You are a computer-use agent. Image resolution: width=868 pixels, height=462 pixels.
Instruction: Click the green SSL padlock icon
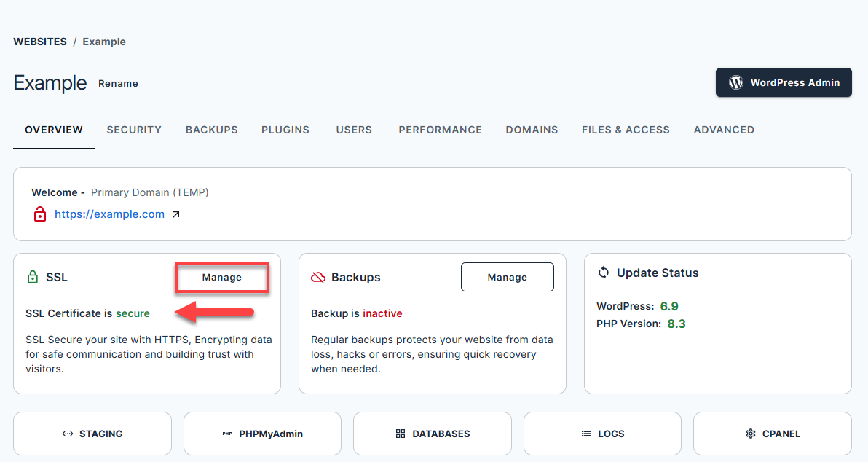coord(33,276)
